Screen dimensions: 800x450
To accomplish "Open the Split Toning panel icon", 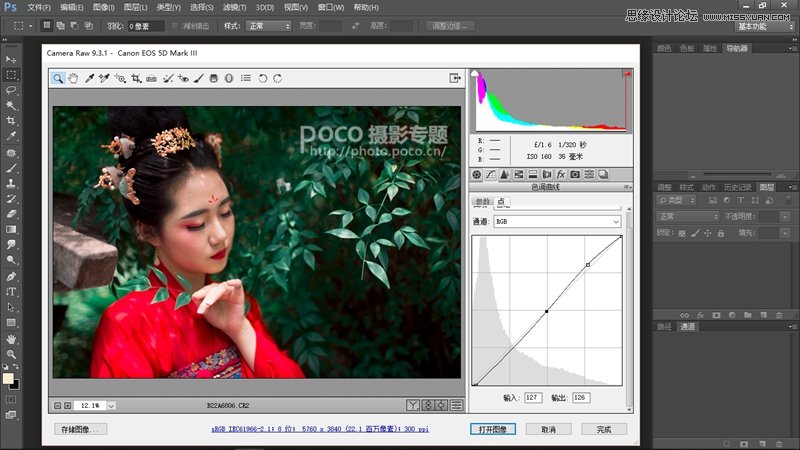I will [533, 174].
